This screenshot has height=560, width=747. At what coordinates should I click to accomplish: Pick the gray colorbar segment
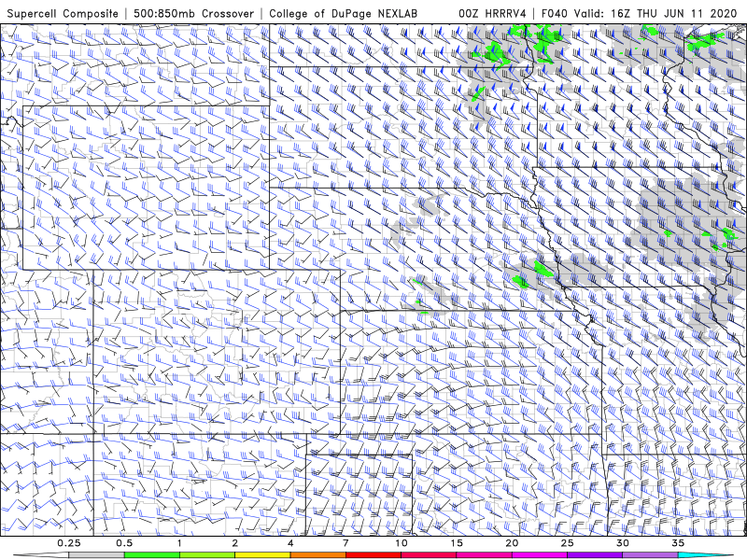click(97, 555)
